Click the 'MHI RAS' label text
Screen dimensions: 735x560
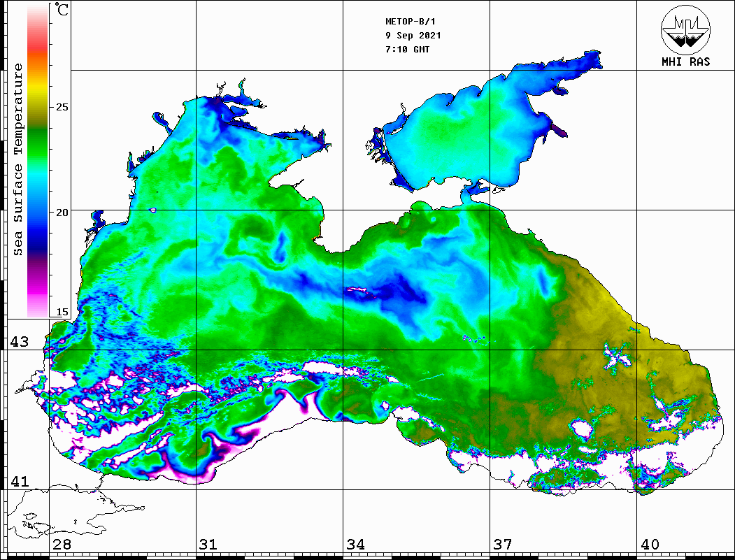686,62
